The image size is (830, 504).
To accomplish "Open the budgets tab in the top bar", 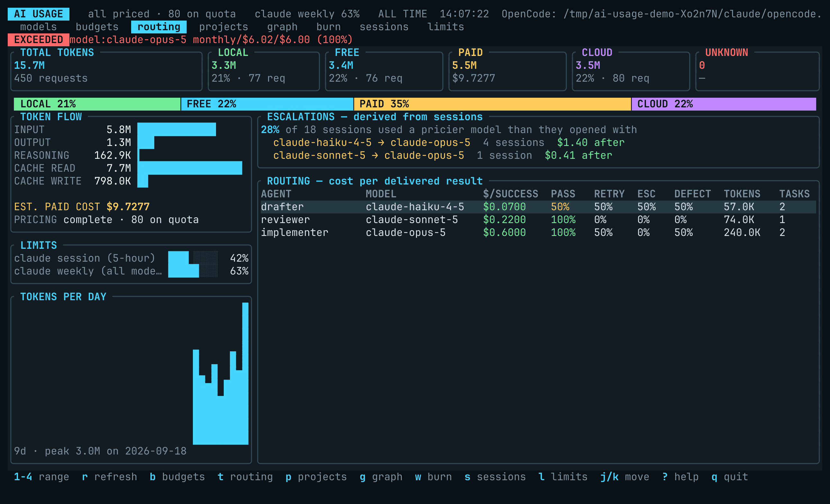I will click(97, 27).
